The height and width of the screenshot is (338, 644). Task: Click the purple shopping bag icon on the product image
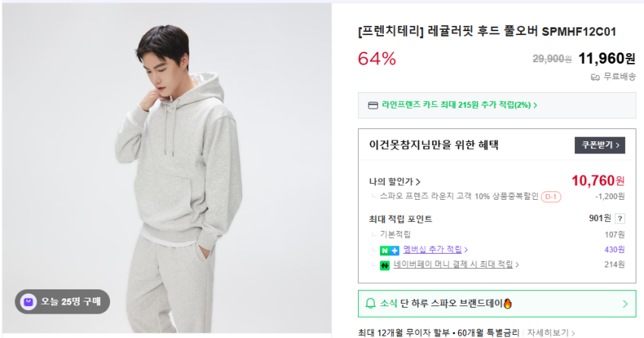[x=29, y=302]
